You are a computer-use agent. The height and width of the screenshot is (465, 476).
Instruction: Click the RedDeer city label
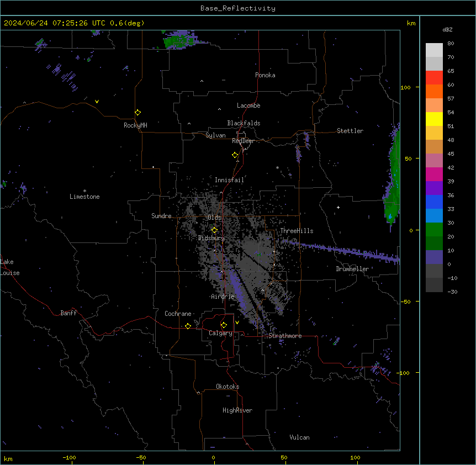(x=243, y=141)
